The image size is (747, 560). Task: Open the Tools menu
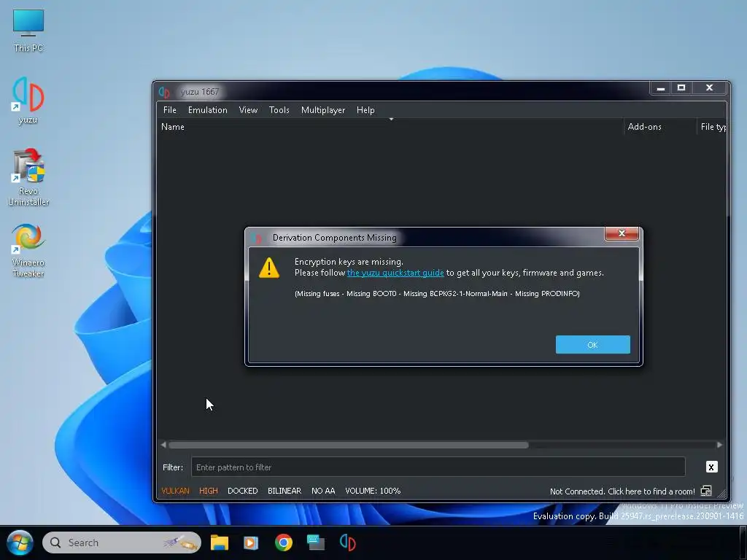(279, 110)
